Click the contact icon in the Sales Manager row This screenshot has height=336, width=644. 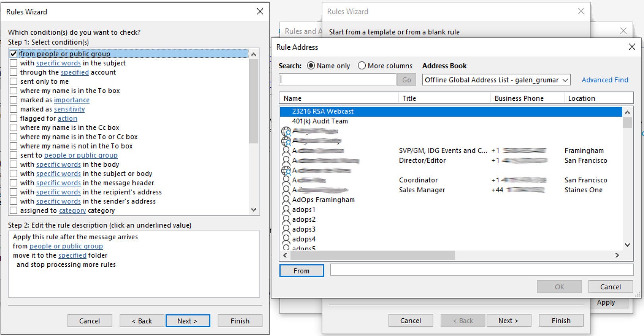pos(286,190)
